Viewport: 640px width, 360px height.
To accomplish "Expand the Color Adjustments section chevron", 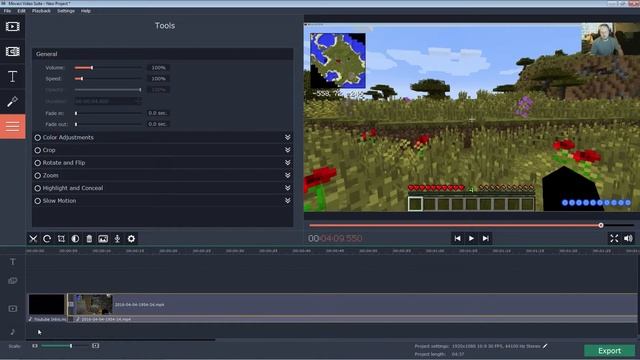I will tap(287, 137).
